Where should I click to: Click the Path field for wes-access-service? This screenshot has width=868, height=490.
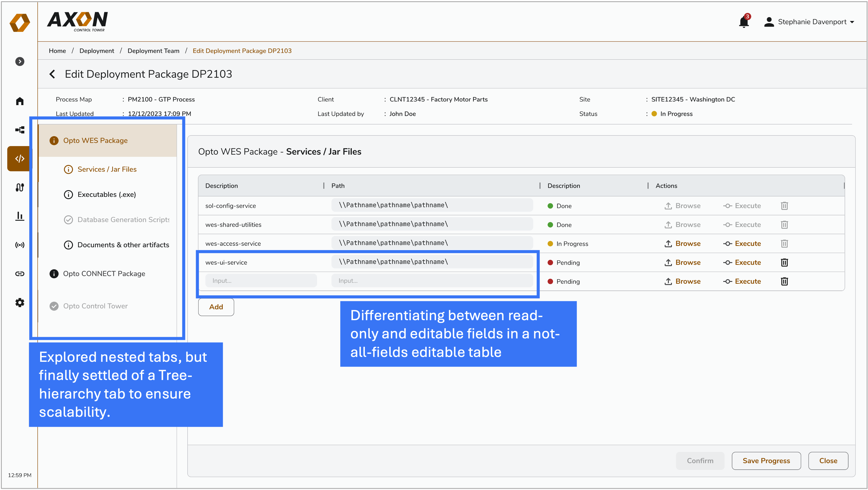point(432,243)
